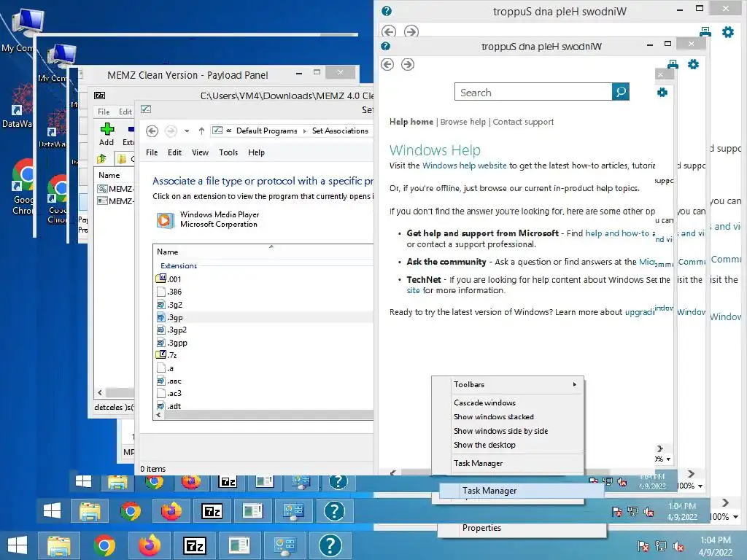
Task: Click the Extract icon in the 7-Zip toolbar
Action: pos(130,129)
